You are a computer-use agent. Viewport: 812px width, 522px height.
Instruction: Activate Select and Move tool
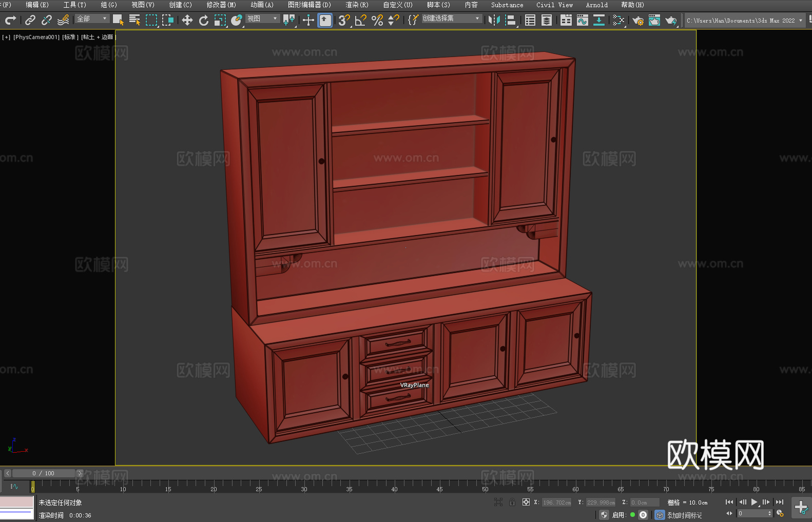pos(187,20)
